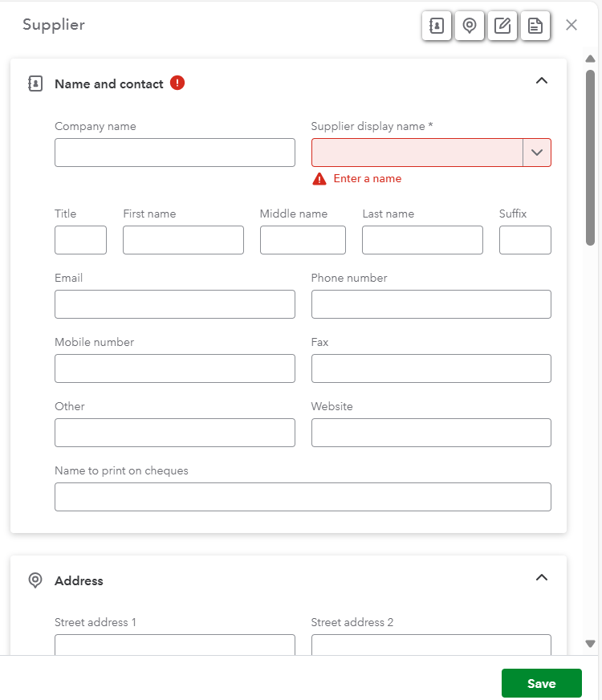Click the 'Name and contact' heading
Viewport: 602px width, 700px height.
coord(109,84)
